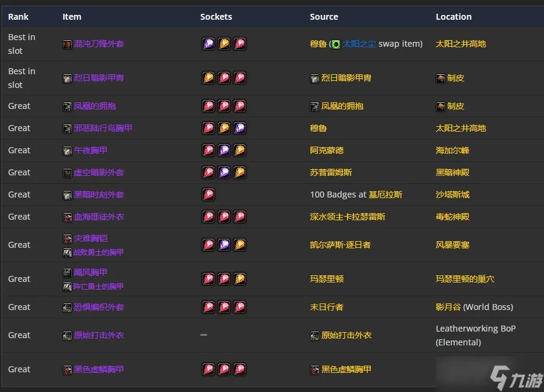The height and width of the screenshot is (392, 544).
Task: Click the 凤凰的拥抱 source icon
Action: coord(315,107)
